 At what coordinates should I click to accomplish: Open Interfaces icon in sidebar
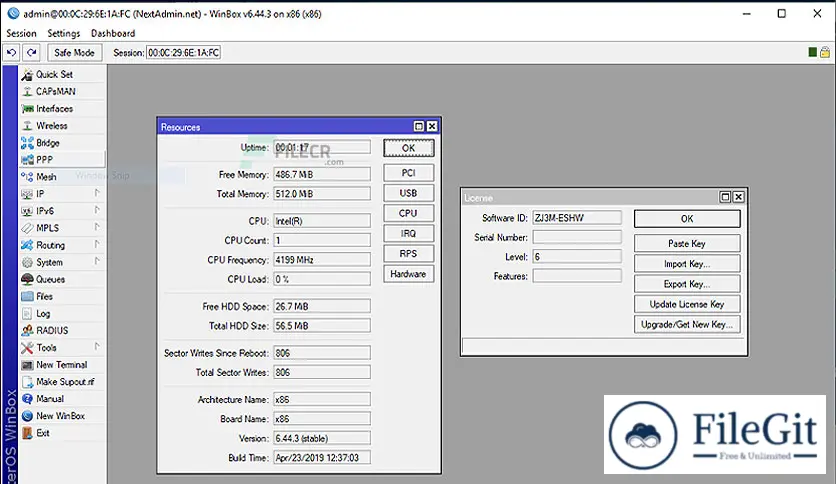pyautogui.click(x=27, y=109)
